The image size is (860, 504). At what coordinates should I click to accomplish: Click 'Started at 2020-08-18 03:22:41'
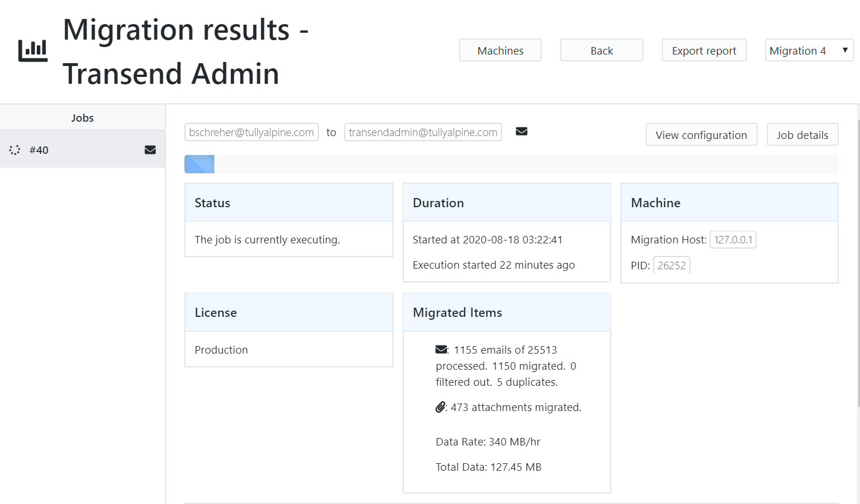point(488,239)
